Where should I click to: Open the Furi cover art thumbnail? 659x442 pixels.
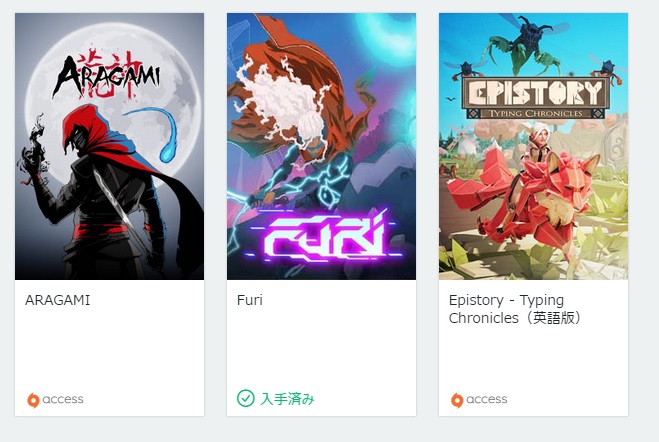pyautogui.click(x=322, y=146)
